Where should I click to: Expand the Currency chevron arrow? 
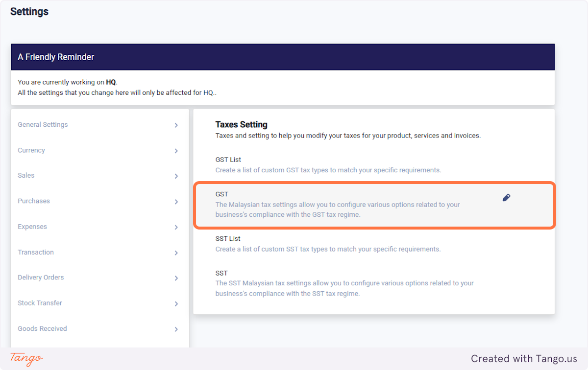tap(176, 151)
